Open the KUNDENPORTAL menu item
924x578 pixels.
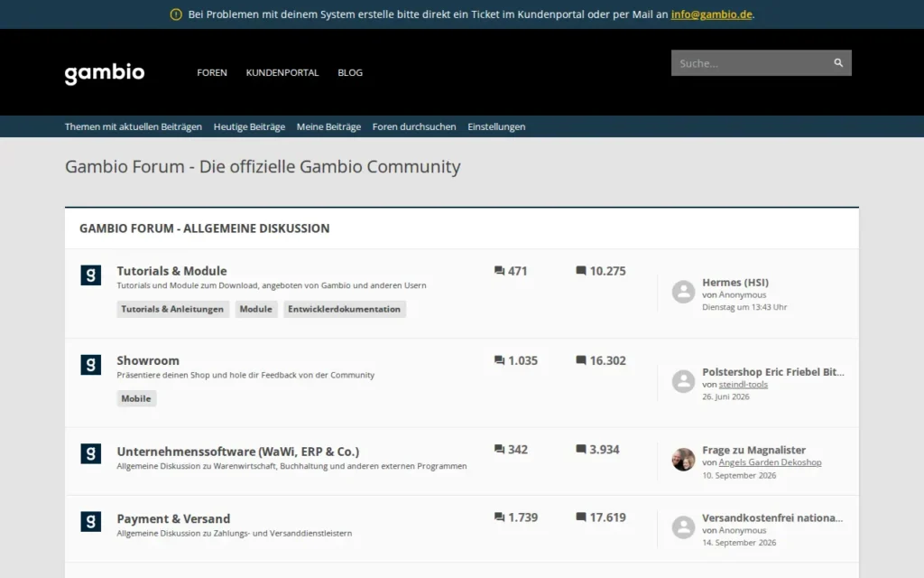pos(282,72)
